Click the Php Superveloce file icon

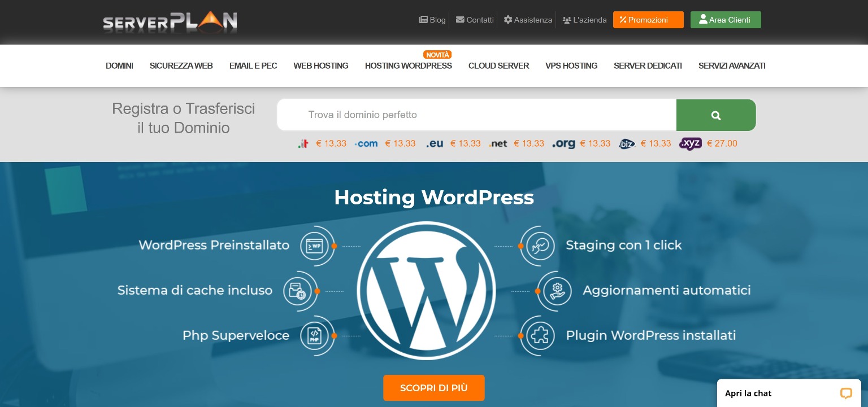[x=314, y=336]
